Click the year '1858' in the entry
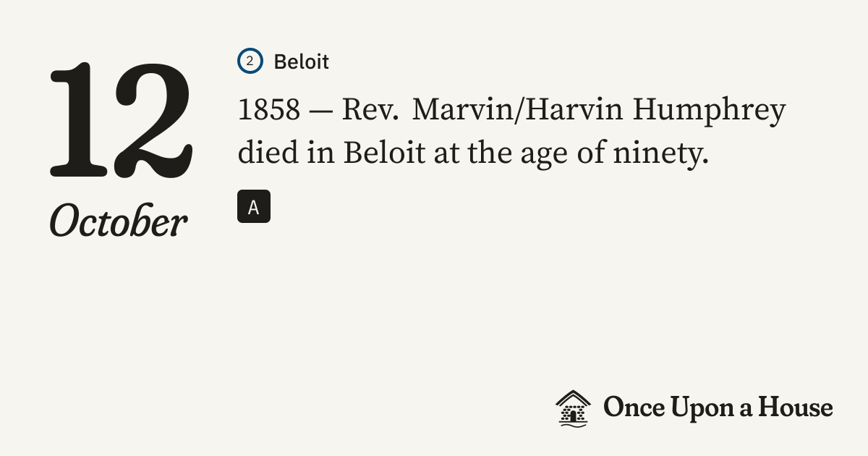868x456 pixels. (268, 111)
